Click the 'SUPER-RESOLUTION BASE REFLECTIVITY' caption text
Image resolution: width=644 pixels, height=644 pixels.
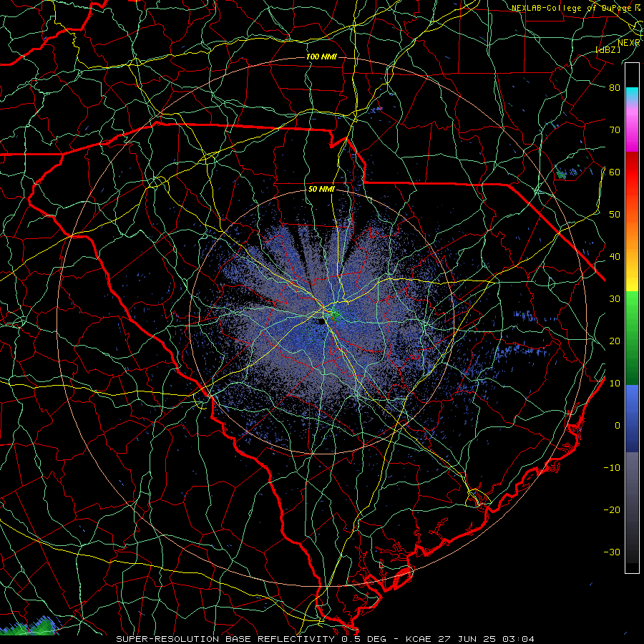pyautogui.click(x=225, y=639)
